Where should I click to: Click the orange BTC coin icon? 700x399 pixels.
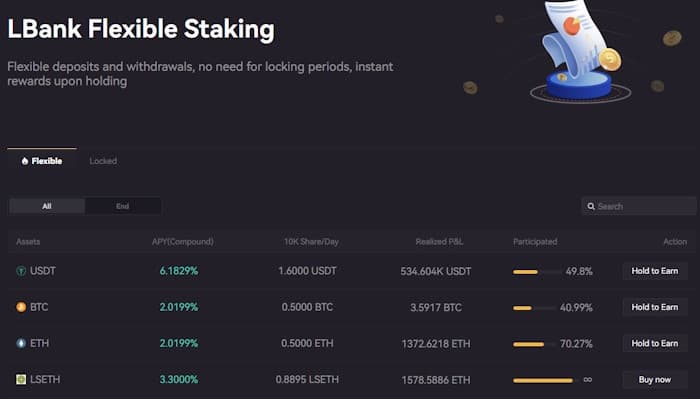click(21, 307)
